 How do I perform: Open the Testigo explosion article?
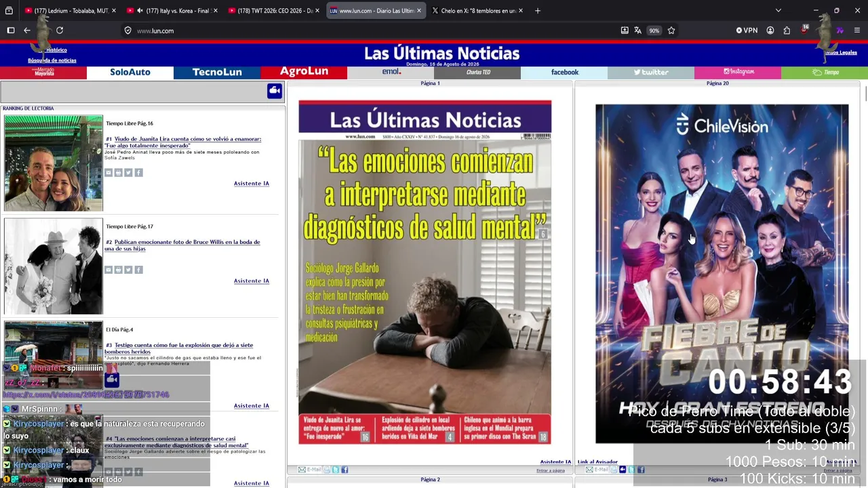coord(178,348)
